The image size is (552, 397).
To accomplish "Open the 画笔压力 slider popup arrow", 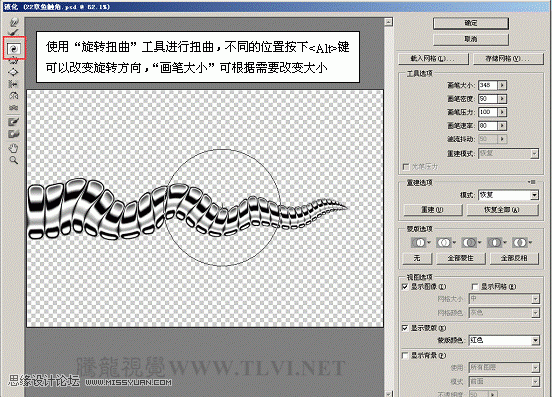I will tap(502, 112).
